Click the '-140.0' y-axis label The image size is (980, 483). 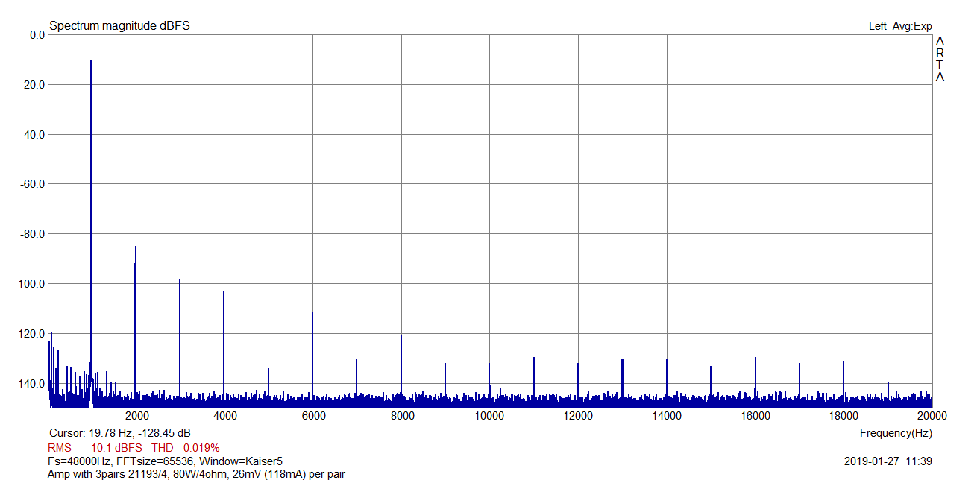pos(30,384)
